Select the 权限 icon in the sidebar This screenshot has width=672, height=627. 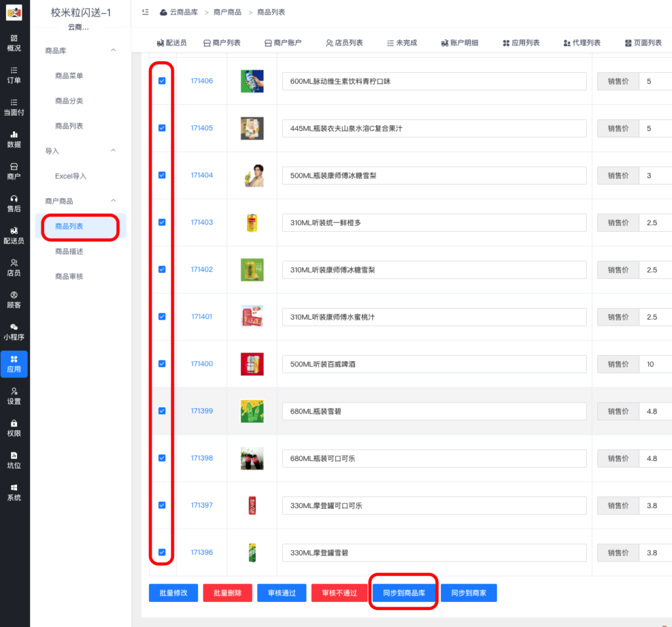pyautogui.click(x=14, y=428)
